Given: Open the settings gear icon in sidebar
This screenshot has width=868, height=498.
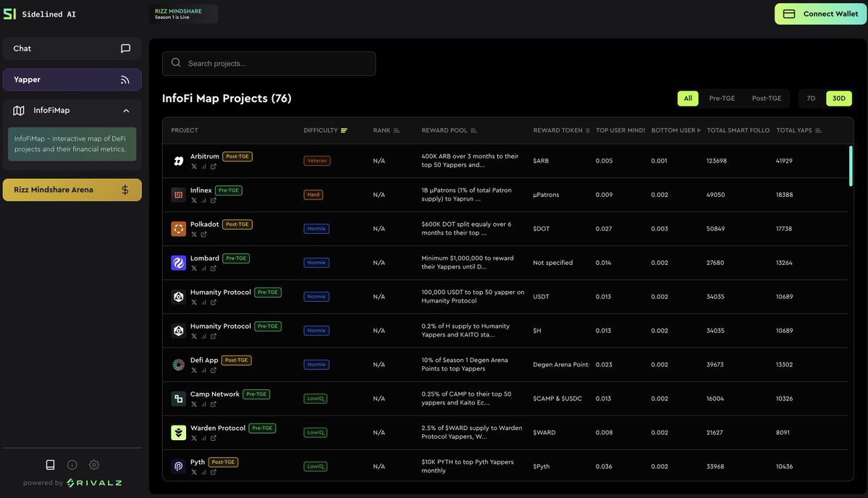Looking at the screenshot, I should [94, 465].
